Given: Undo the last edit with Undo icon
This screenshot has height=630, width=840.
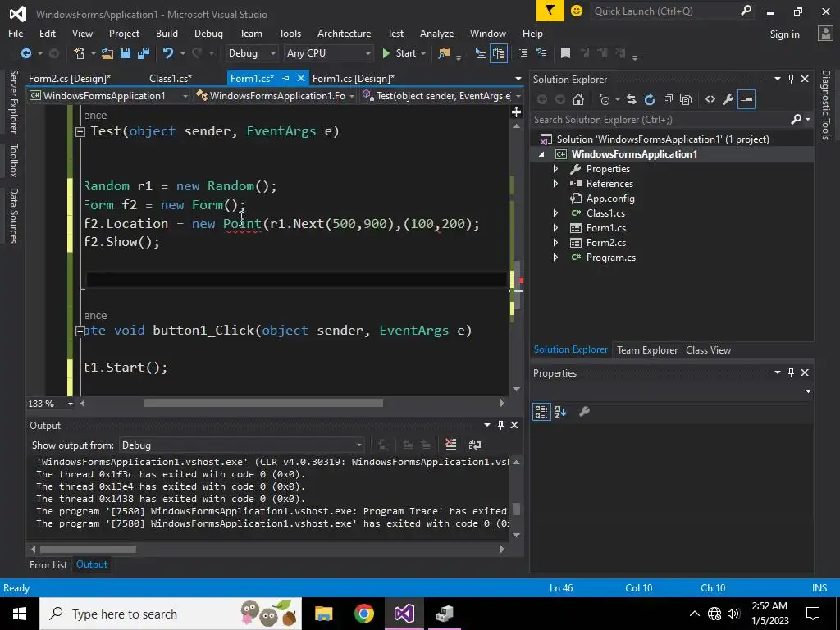Looking at the screenshot, I should click(168, 53).
